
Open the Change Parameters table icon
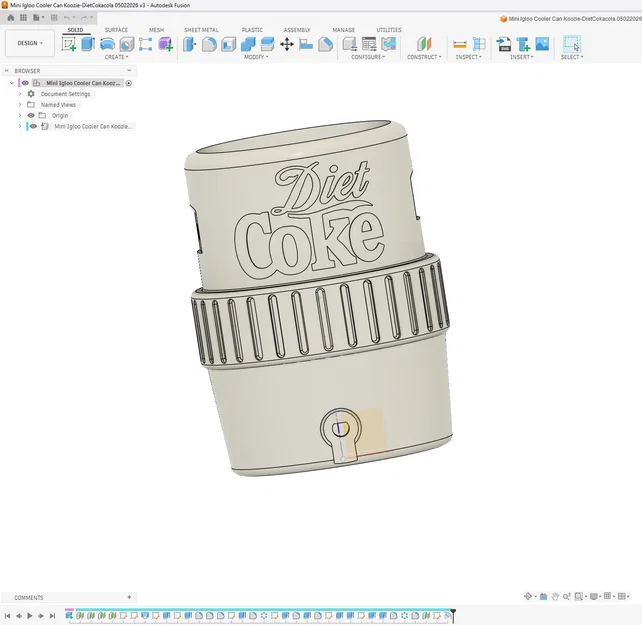369,44
